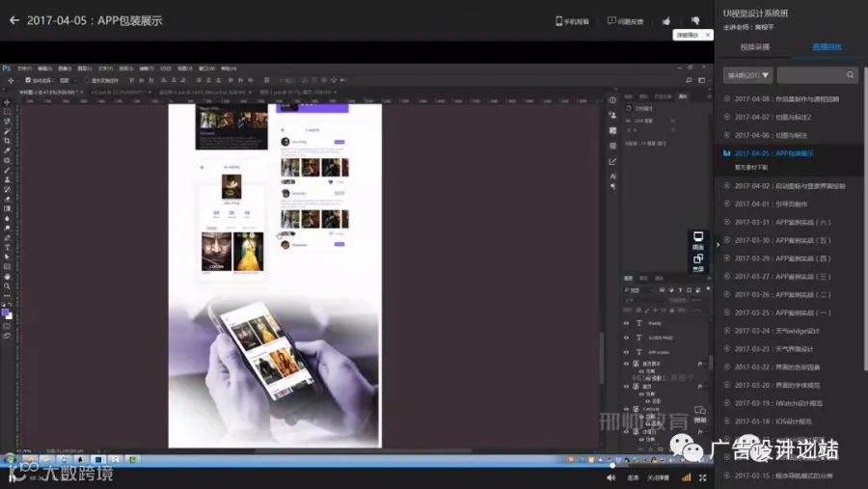The image size is (868, 489).
Task: Click the fullscreen icon in video player
Action: click(x=702, y=477)
